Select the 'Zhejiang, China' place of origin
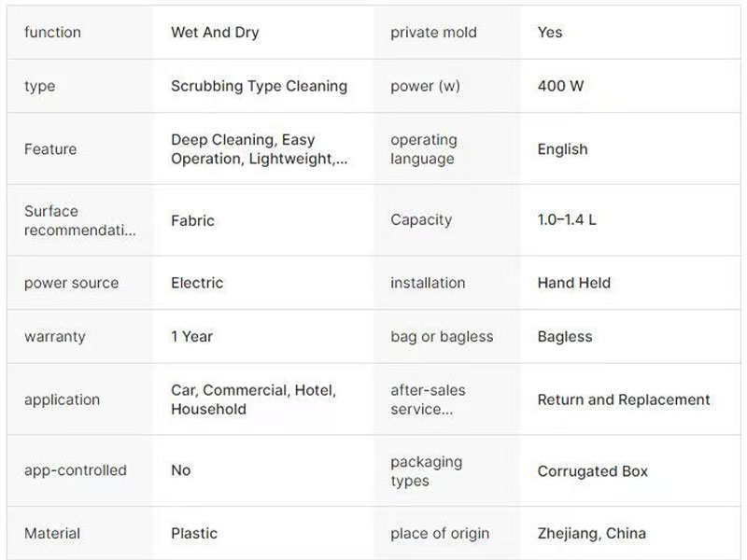This screenshot has width=747, height=560. [591, 534]
